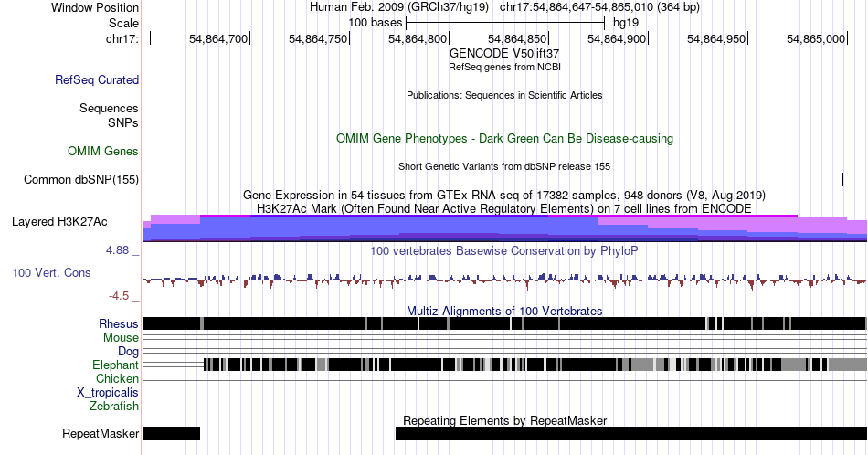Click the PhyloP conservation wiggle plot
This screenshot has width=868, height=455.
[x=504, y=280]
